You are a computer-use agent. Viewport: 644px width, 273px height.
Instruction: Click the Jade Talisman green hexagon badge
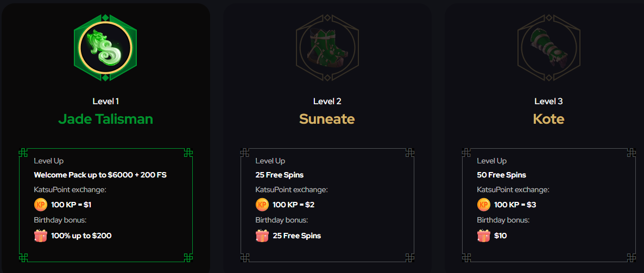[x=105, y=47]
